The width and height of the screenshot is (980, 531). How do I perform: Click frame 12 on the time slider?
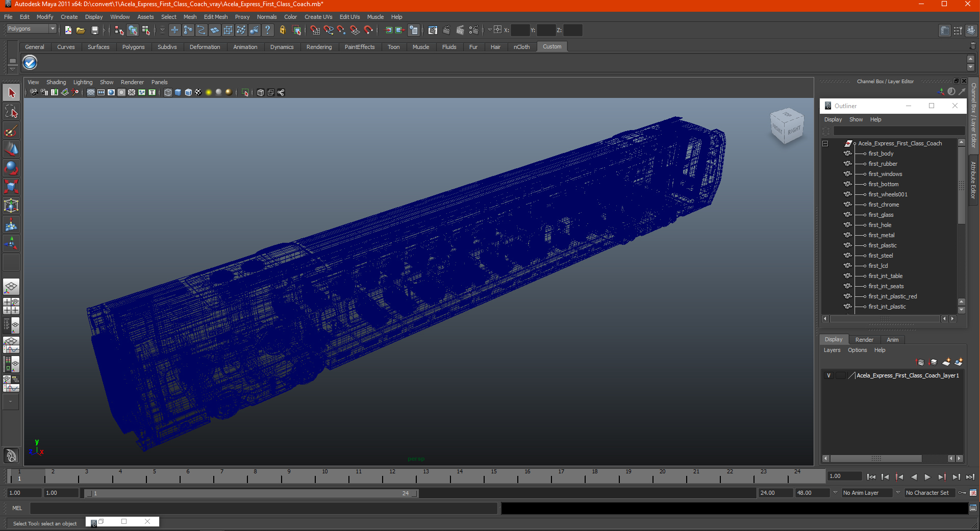coord(392,476)
